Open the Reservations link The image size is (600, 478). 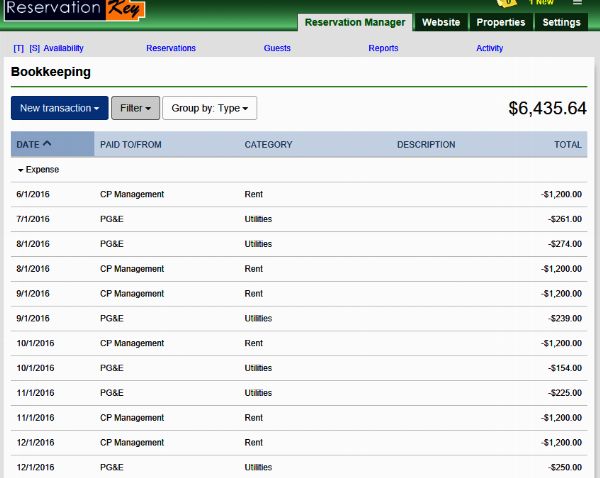[171, 48]
